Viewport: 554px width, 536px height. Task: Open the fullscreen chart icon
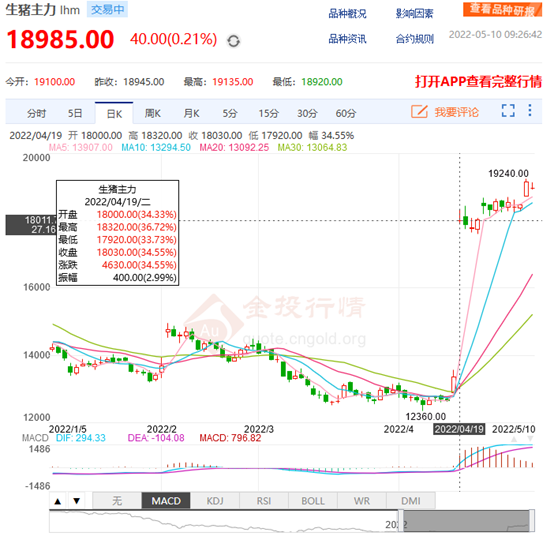point(508,111)
